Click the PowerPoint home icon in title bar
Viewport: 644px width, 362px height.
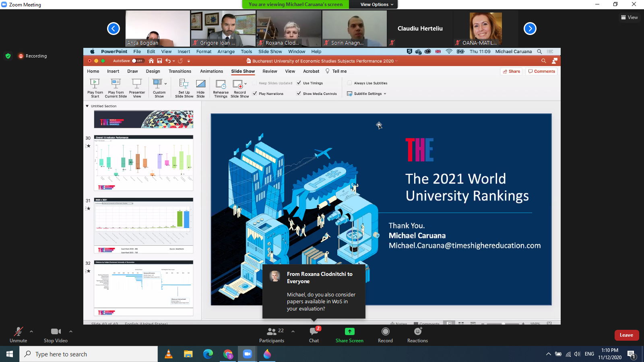151,61
